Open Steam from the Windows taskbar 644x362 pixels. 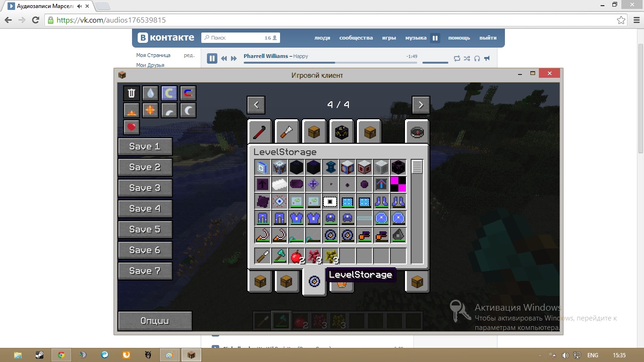[x=40, y=355]
